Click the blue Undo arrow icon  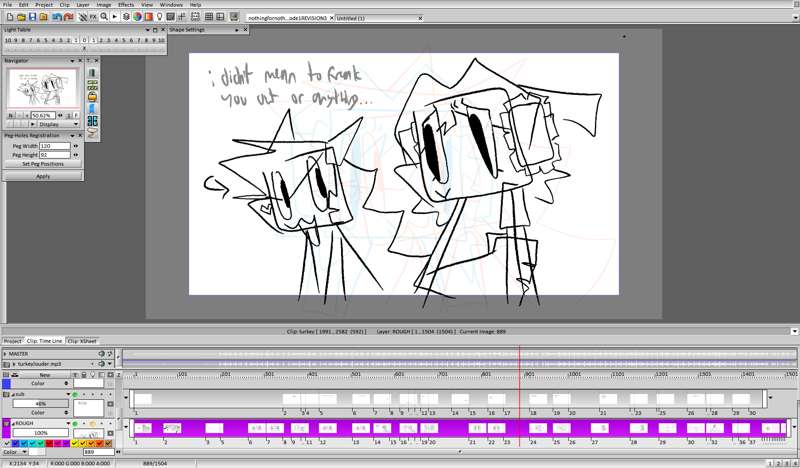[x=57, y=17]
